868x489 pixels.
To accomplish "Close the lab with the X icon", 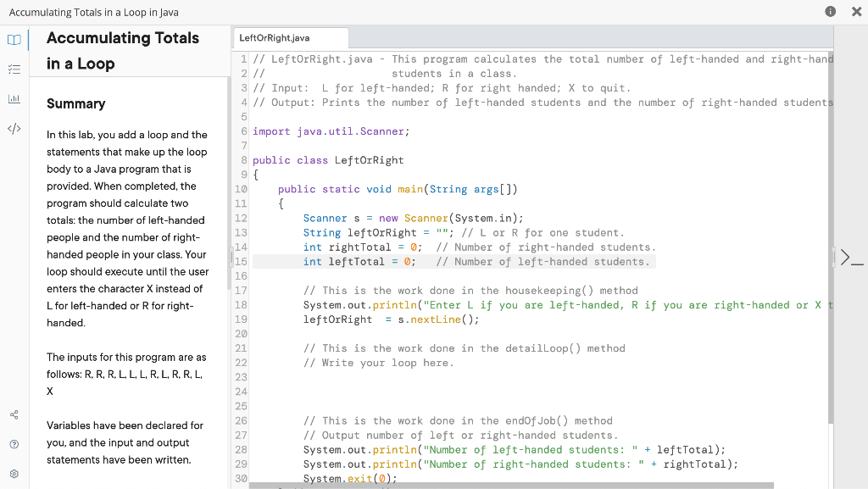I will (856, 11).
